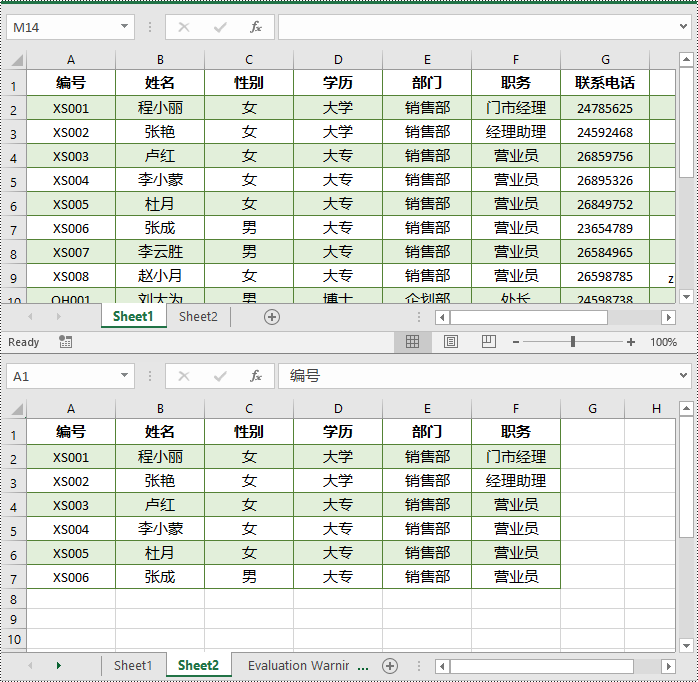Select Sheet2 tab in lower window

(x=198, y=666)
